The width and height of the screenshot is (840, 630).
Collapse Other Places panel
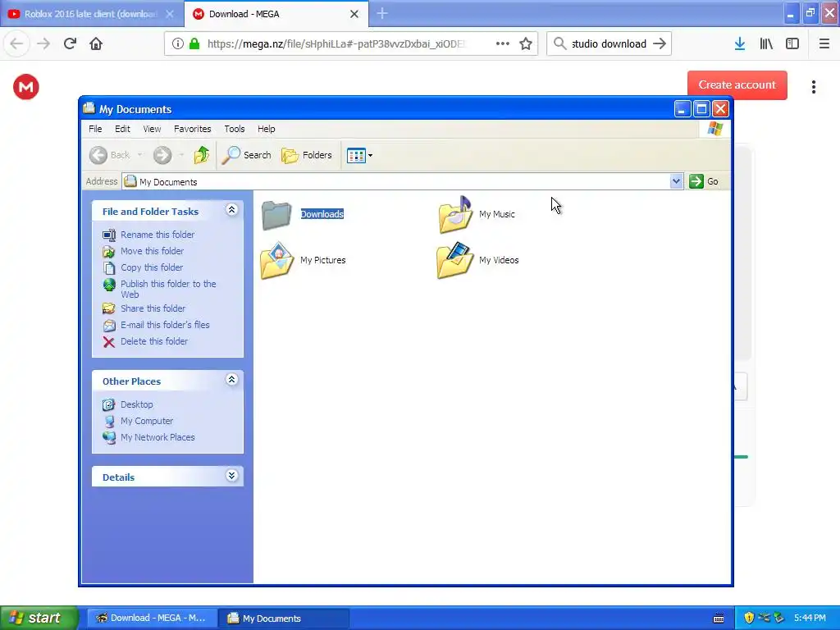(231, 379)
